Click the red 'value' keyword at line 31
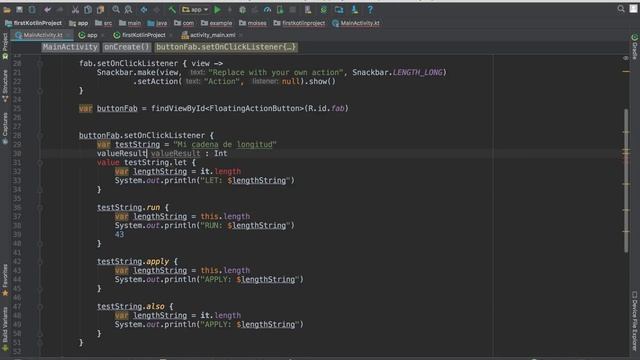This screenshot has height=360, width=640. pos(108,162)
